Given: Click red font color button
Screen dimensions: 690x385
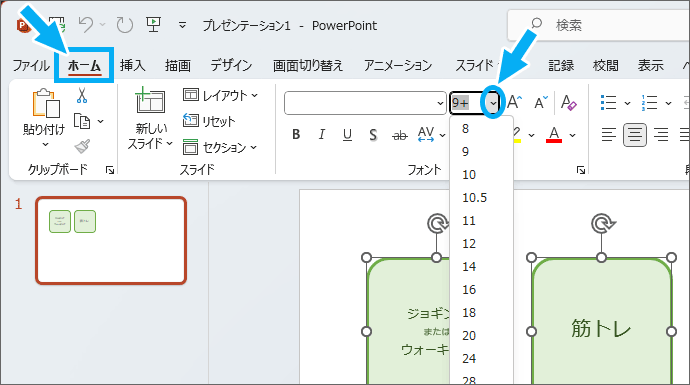Looking at the screenshot, I should [x=554, y=135].
